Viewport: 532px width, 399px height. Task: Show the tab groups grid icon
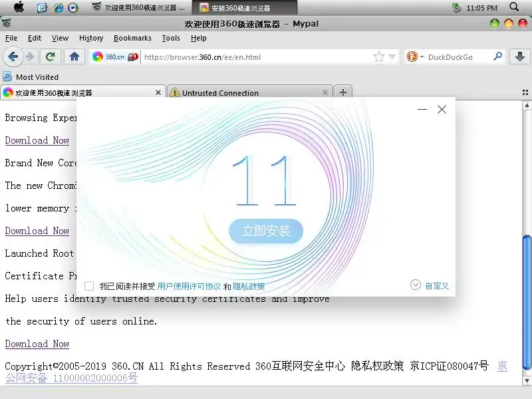[525, 92]
